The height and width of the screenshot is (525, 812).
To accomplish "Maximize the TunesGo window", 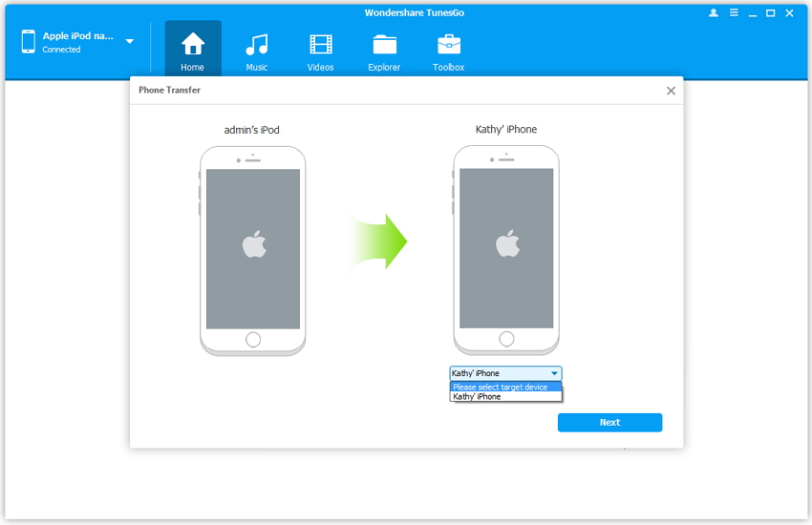I will tap(771, 13).
